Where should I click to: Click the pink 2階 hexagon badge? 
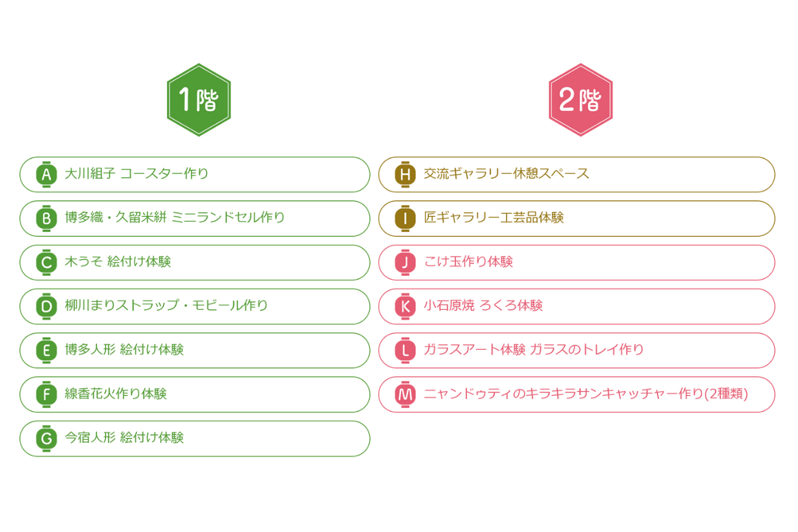[x=581, y=100]
